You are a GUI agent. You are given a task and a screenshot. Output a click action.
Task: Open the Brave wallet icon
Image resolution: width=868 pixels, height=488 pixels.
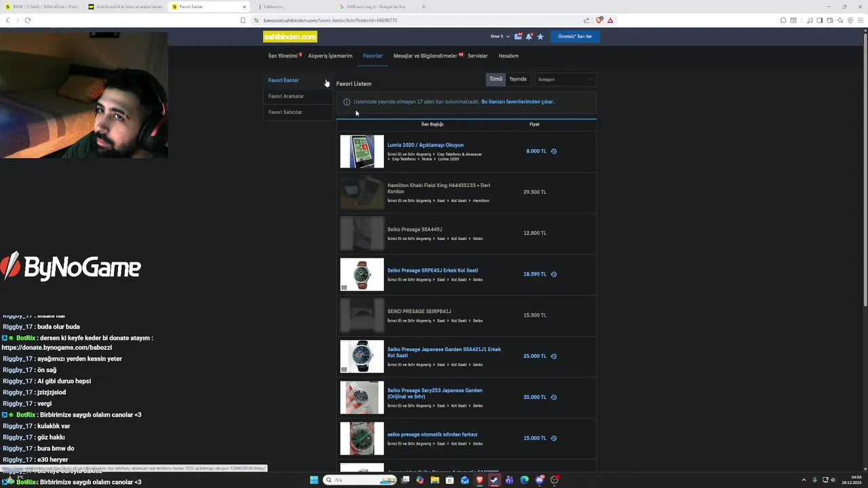pos(830,20)
